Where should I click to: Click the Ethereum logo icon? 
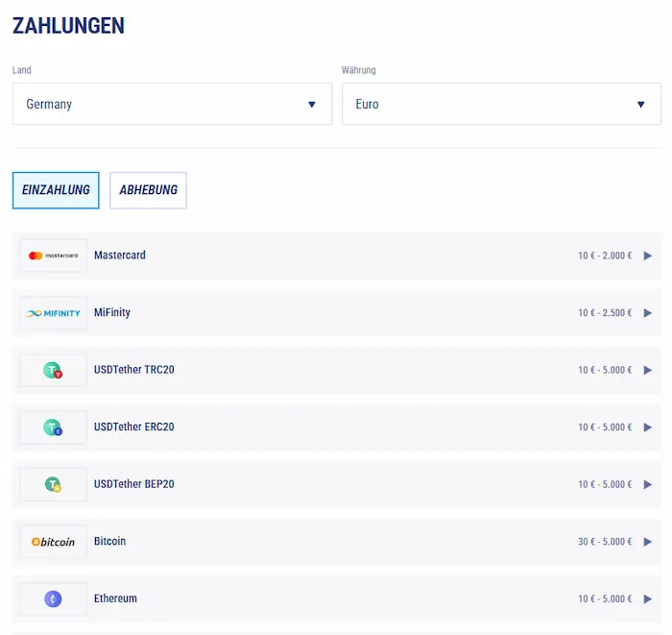coord(53,598)
